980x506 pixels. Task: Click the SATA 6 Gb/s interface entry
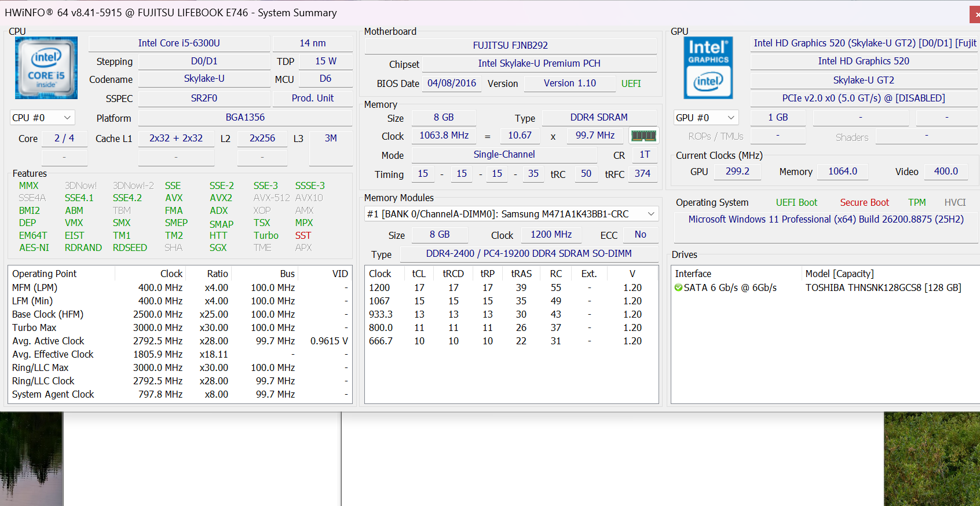click(x=730, y=287)
